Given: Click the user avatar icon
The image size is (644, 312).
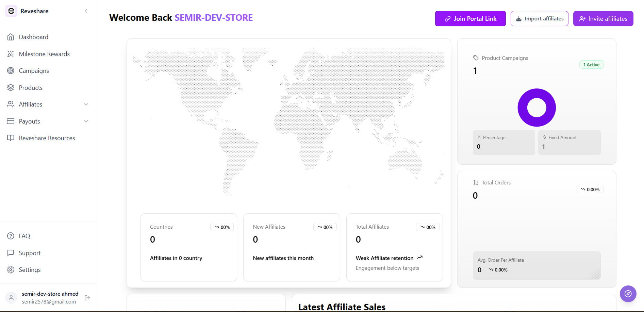Looking at the screenshot, I should click(x=11, y=298).
